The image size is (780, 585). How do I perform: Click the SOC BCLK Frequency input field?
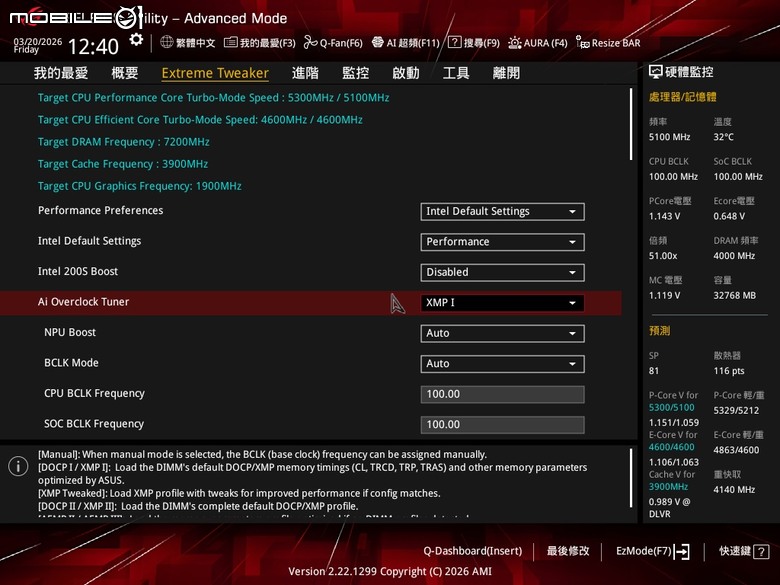(x=502, y=424)
